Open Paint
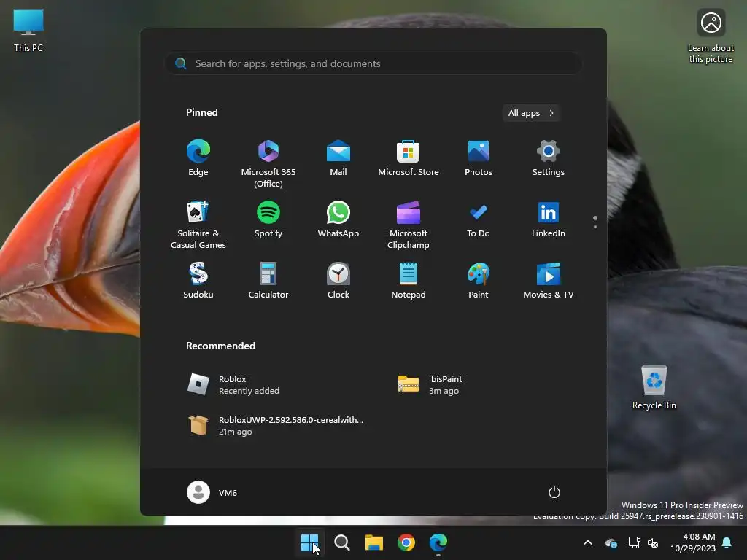Image resolution: width=747 pixels, height=560 pixels. coord(479,281)
